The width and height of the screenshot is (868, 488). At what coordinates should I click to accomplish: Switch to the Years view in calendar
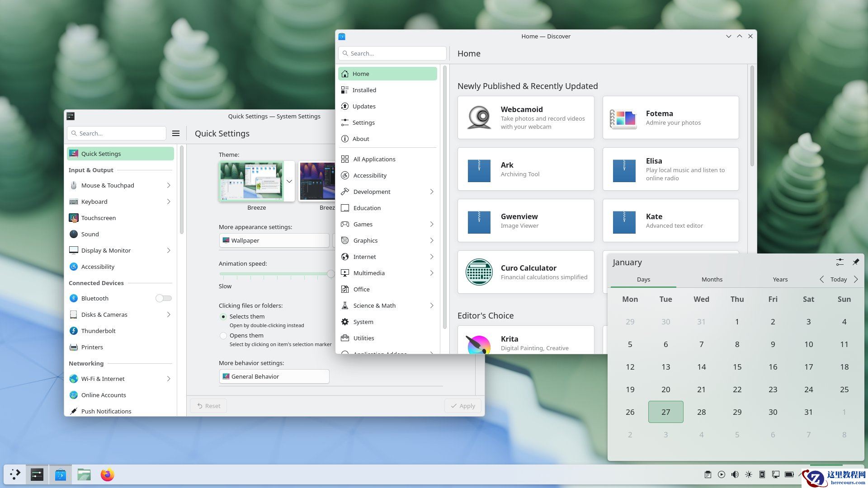click(x=780, y=279)
